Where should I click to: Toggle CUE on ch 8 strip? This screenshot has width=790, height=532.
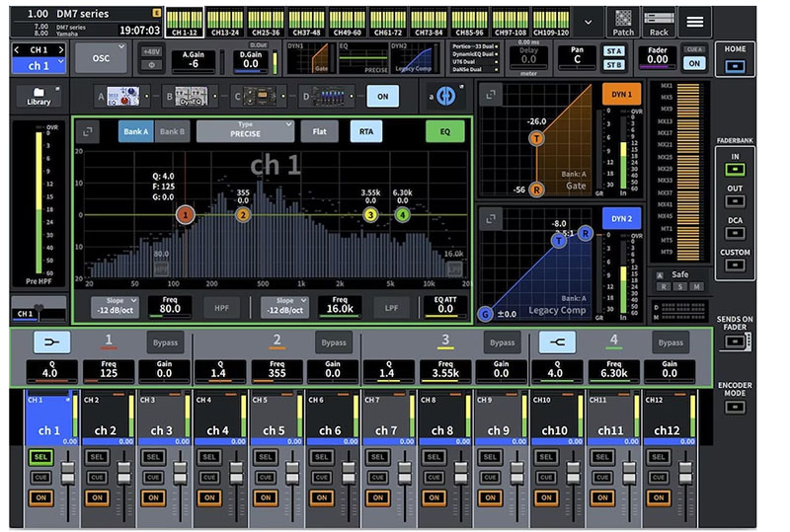[434, 477]
